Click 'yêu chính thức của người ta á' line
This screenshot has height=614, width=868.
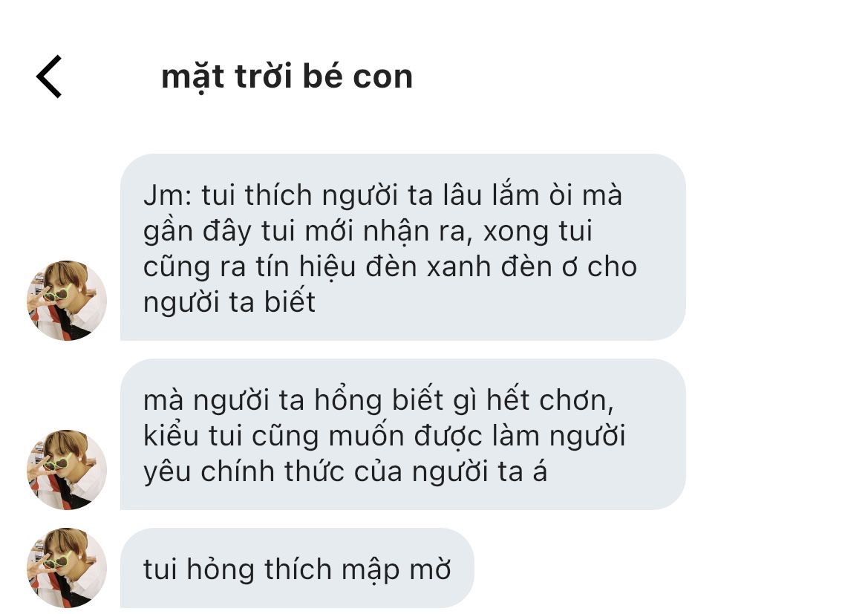345,472
